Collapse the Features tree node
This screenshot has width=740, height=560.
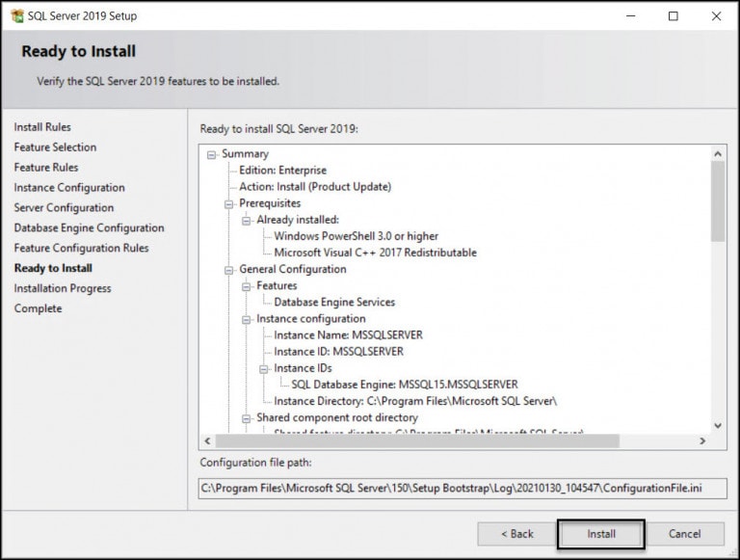click(247, 287)
